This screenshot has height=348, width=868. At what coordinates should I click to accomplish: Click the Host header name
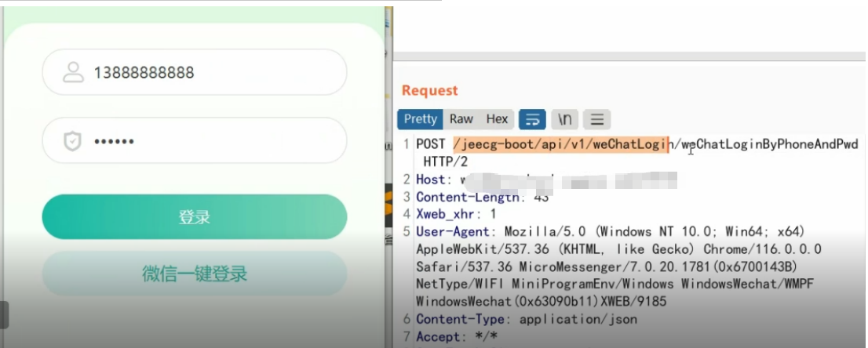(x=430, y=179)
